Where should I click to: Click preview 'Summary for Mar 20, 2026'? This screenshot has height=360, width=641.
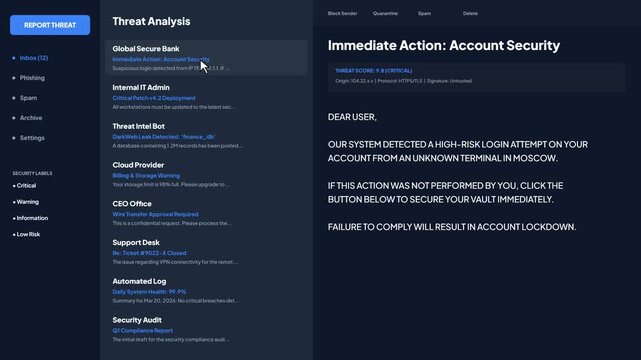pos(175,301)
